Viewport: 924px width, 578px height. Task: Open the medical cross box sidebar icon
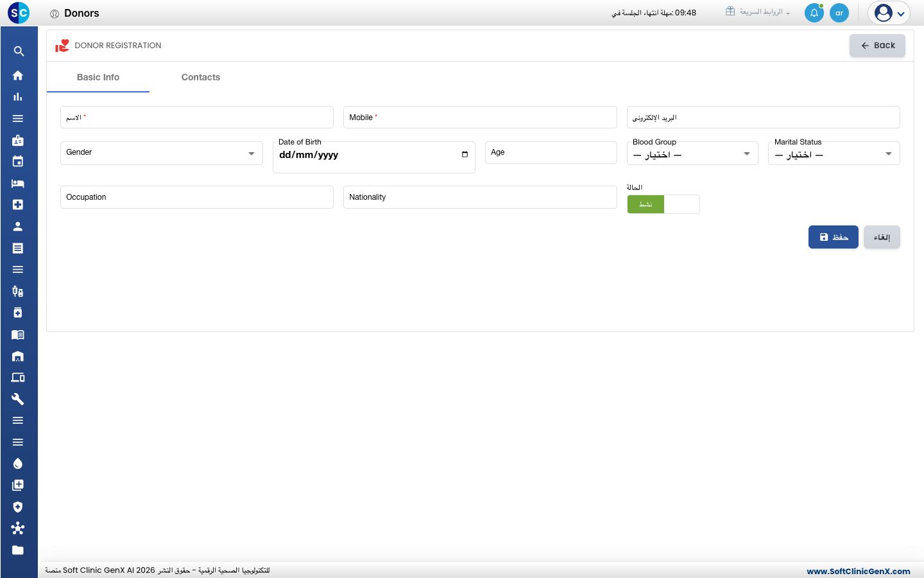[18, 205]
